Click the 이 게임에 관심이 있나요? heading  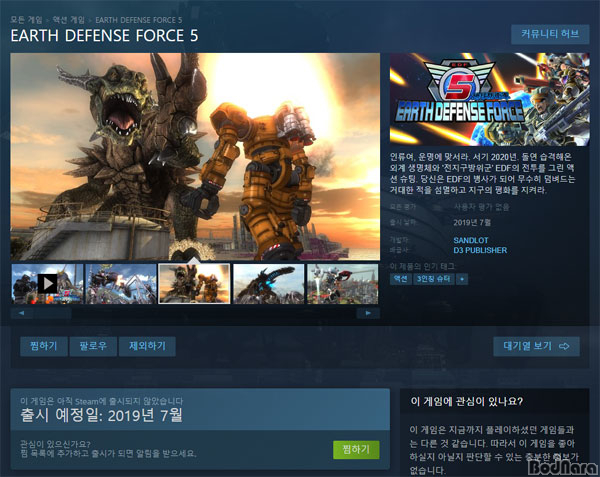466,401
